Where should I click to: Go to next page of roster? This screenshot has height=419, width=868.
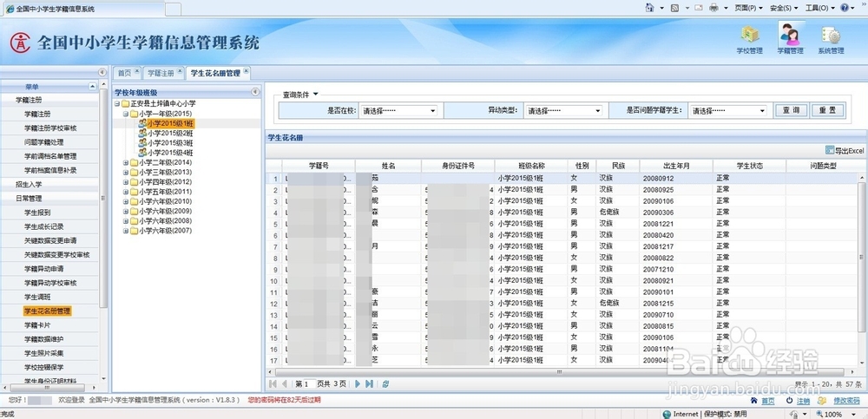[358, 383]
